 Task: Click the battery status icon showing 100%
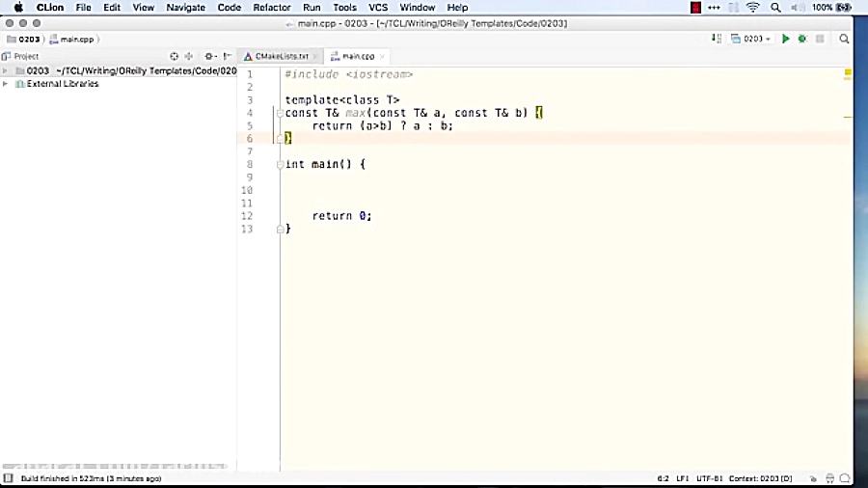[x=831, y=8]
